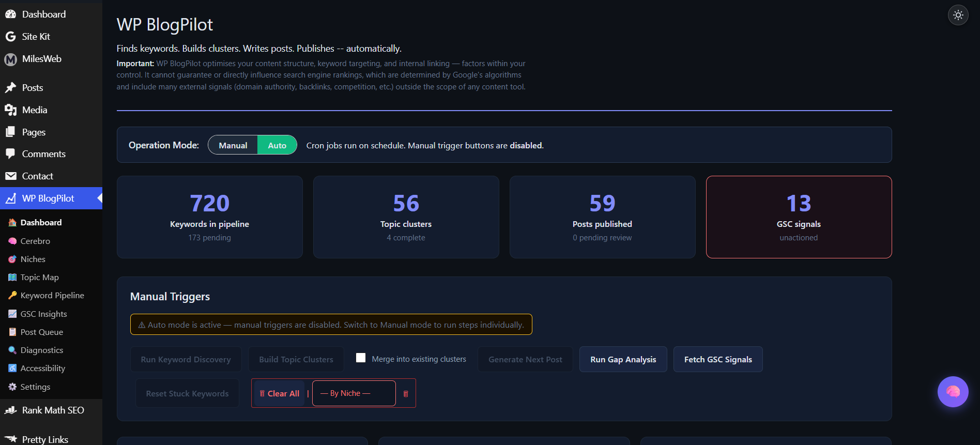Click the MilesWeb M logo icon
The image size is (980, 445).
tap(10, 59)
